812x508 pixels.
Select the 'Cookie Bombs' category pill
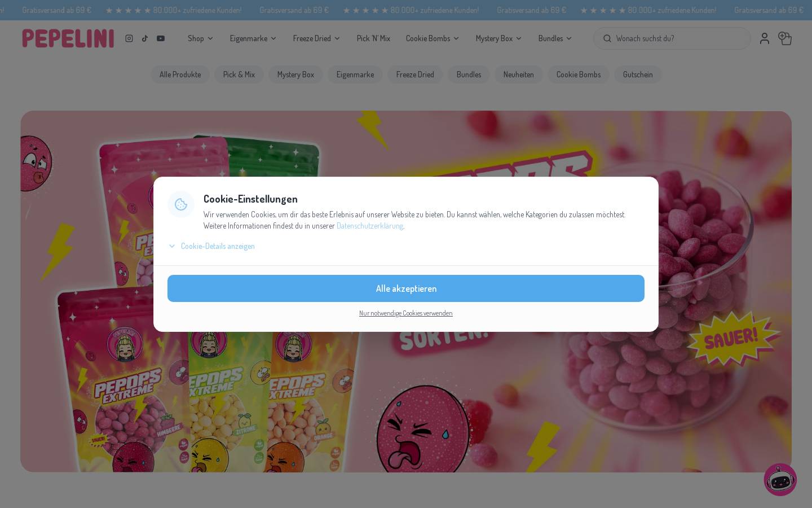(x=579, y=75)
